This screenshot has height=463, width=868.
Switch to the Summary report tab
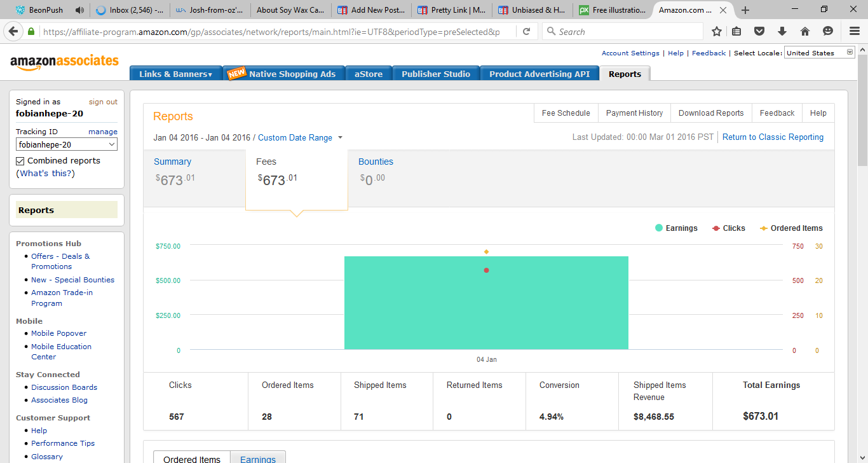click(x=194, y=179)
